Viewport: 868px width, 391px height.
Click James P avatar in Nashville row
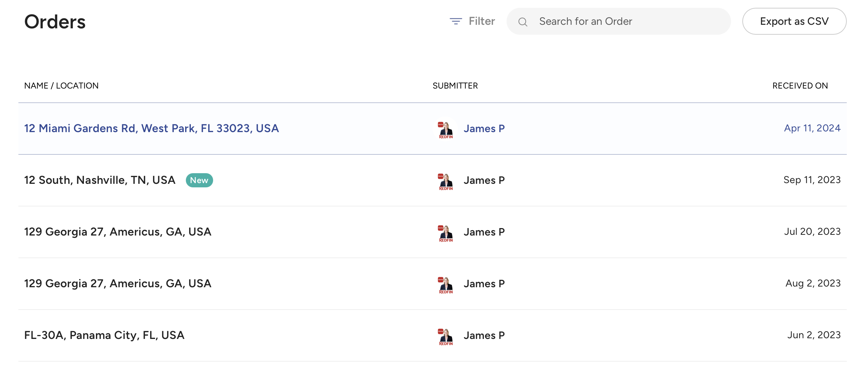click(446, 181)
